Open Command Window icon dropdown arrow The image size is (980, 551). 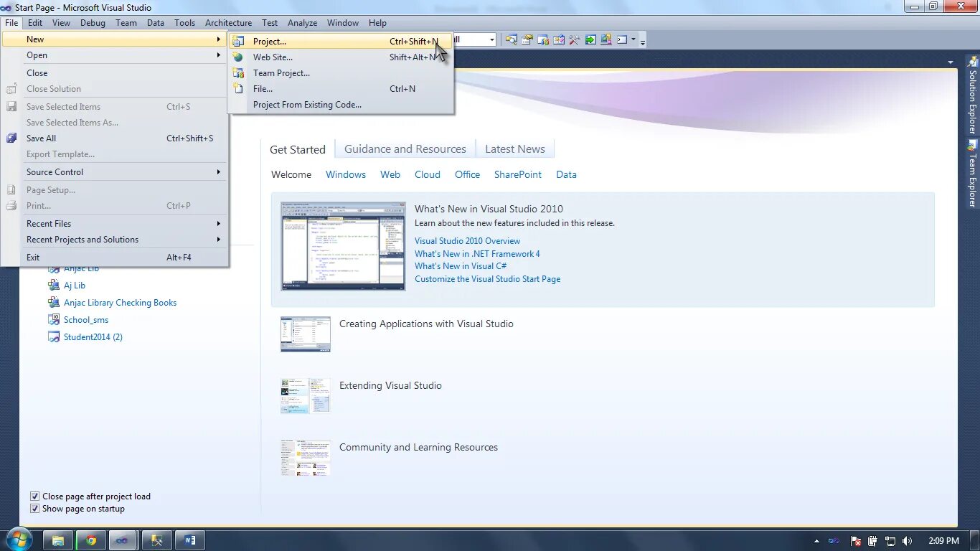click(x=633, y=39)
